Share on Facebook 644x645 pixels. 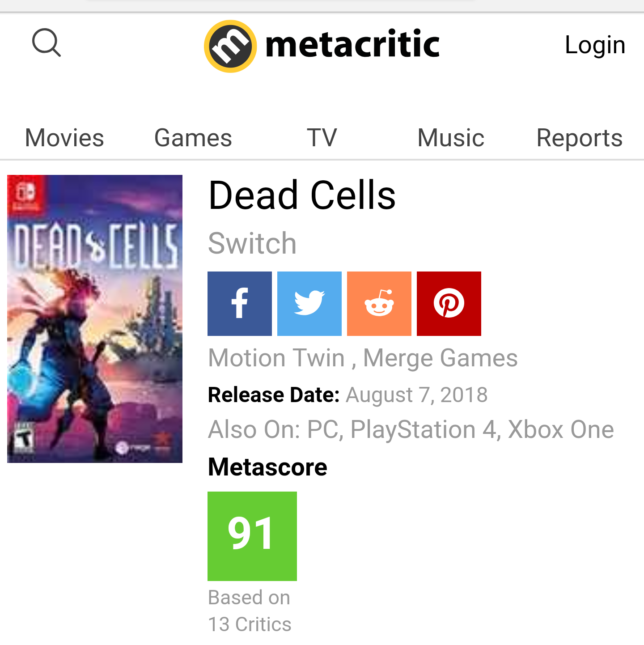pos(240,304)
